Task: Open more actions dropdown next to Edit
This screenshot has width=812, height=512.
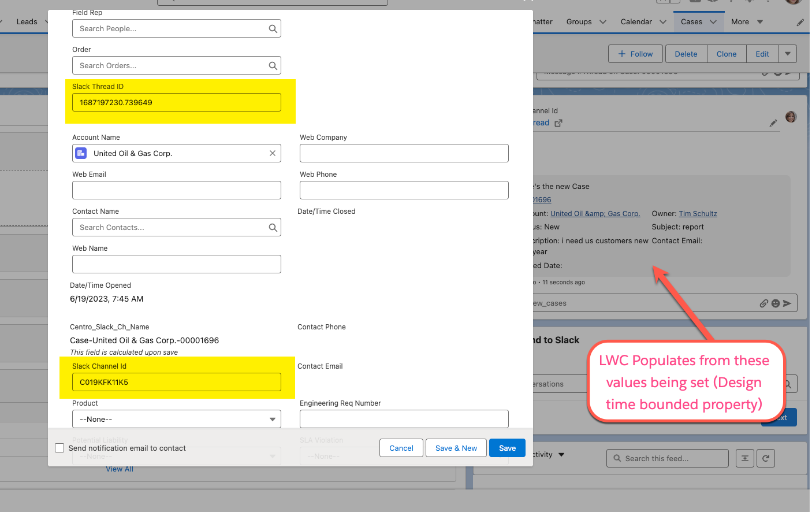Action: pyautogui.click(x=788, y=54)
